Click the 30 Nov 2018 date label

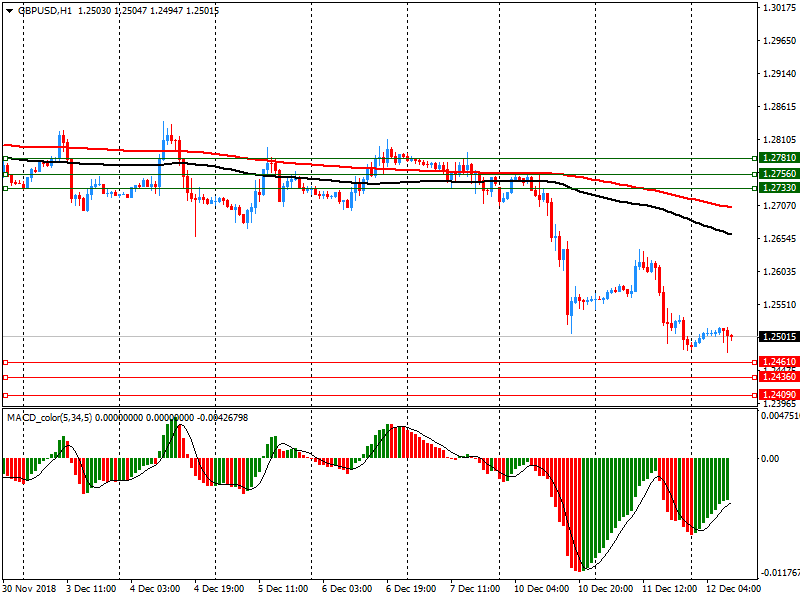click(x=31, y=589)
